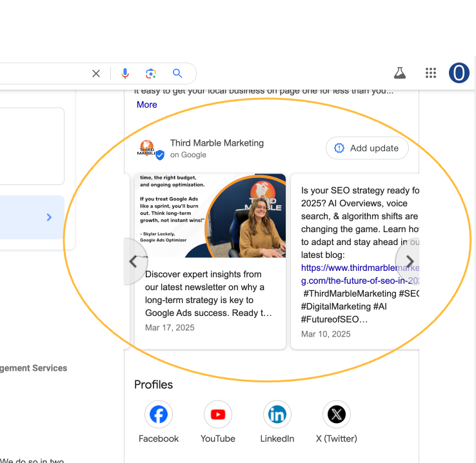Open the Facebook profile icon
This screenshot has height=463, width=476.
point(159,414)
